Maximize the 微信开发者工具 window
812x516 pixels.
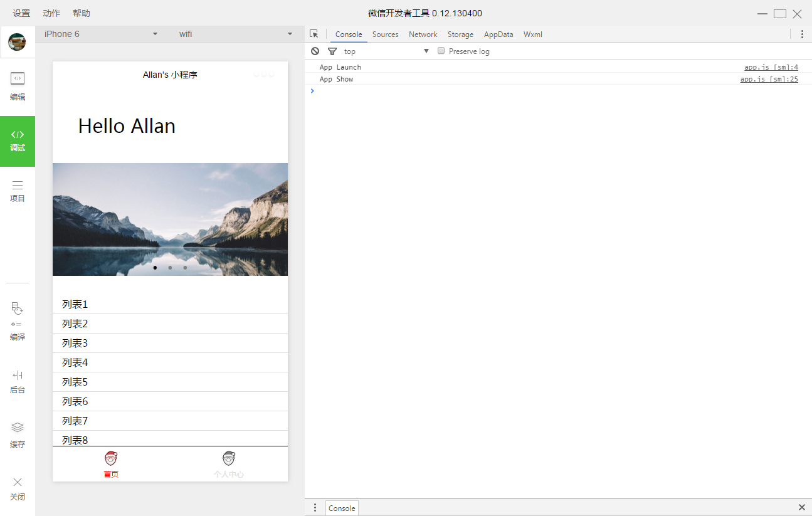point(780,13)
